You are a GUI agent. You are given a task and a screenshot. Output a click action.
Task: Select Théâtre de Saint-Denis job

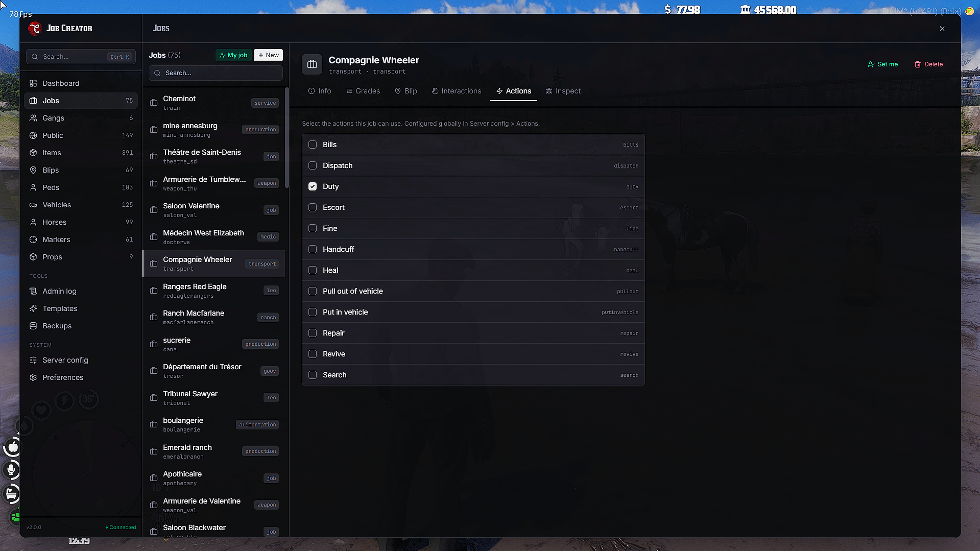(214, 156)
